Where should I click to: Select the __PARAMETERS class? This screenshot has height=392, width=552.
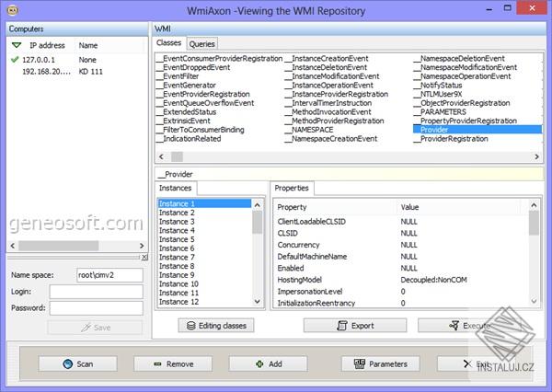(x=440, y=111)
